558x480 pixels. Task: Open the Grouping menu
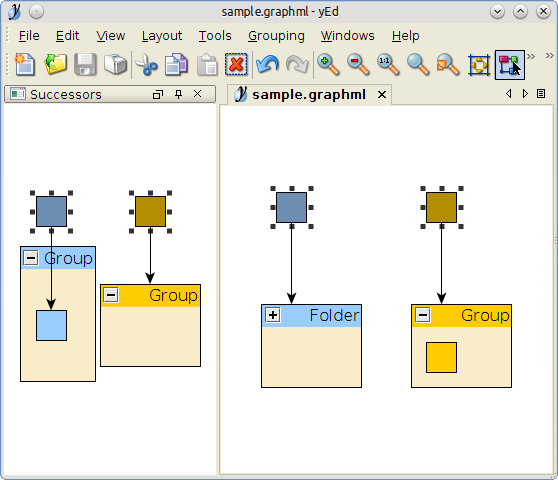pos(276,36)
